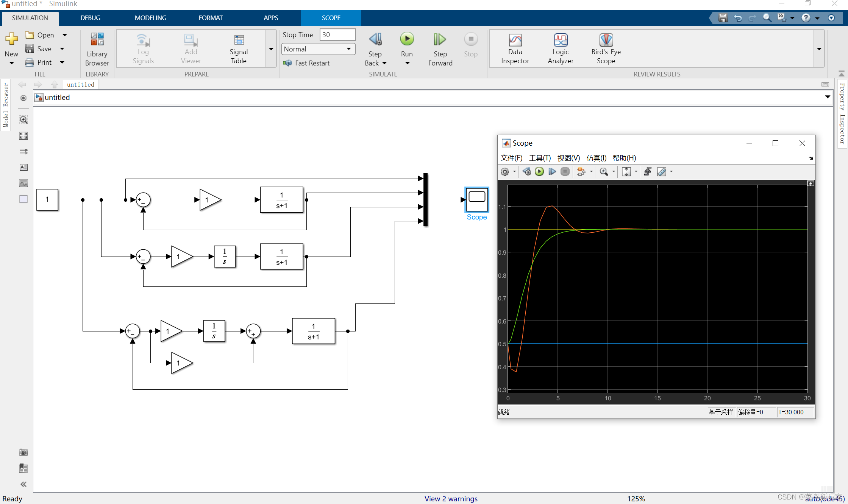This screenshot has width=848, height=504.
Task: Click the triggers icon in Scope toolbar
Action: 648,172
